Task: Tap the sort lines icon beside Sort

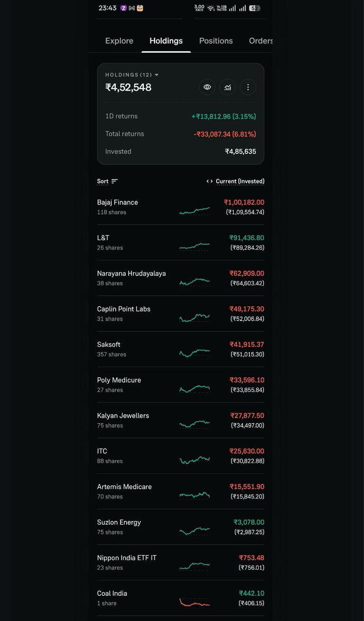Action: pyautogui.click(x=114, y=181)
